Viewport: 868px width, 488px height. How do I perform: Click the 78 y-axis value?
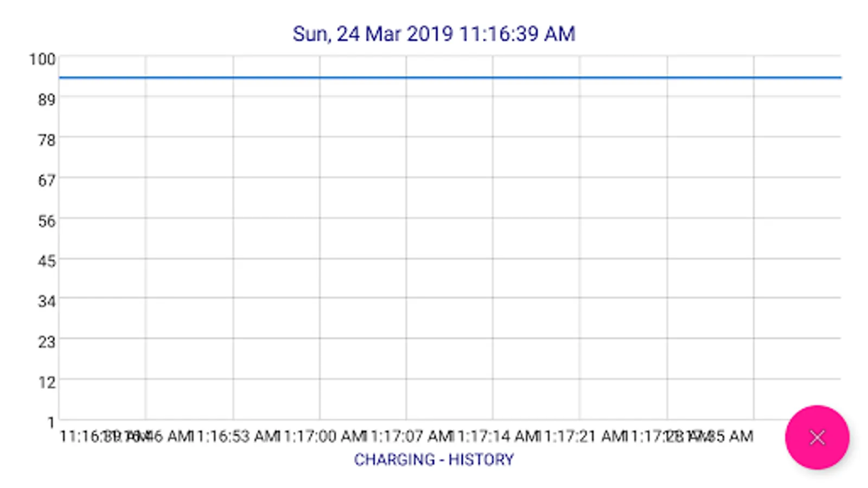pyautogui.click(x=47, y=140)
